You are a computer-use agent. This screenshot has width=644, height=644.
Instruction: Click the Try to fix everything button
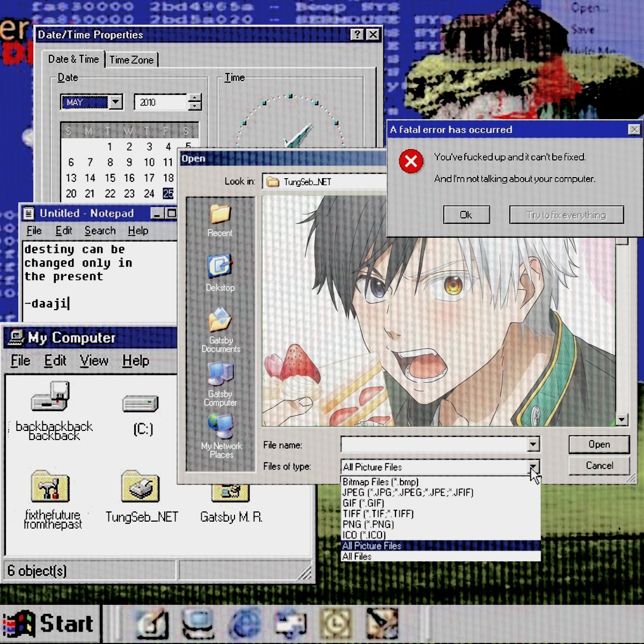click(x=566, y=215)
